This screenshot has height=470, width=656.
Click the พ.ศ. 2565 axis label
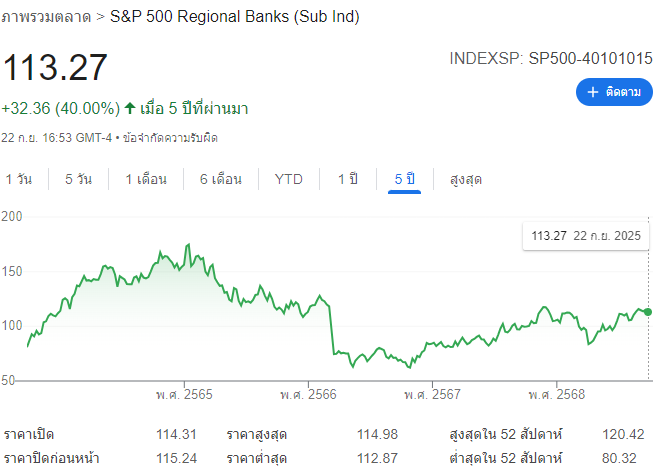(x=185, y=395)
